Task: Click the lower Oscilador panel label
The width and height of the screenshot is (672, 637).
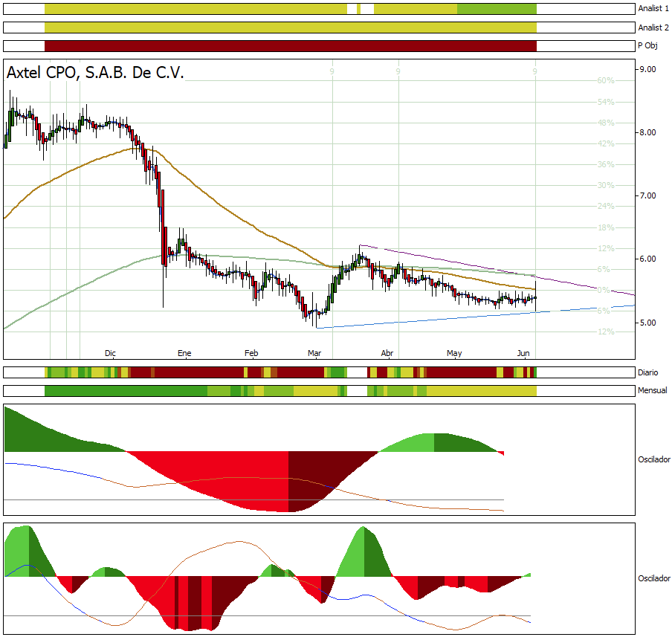Action: 654,579
